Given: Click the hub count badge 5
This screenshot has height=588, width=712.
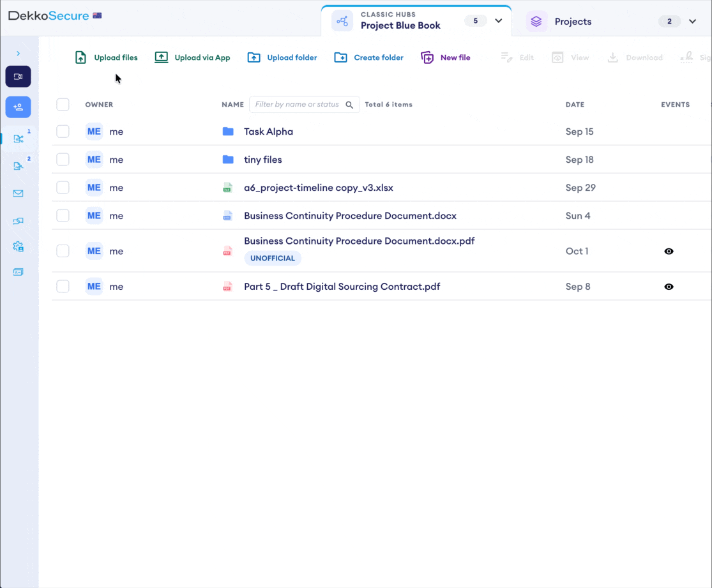Looking at the screenshot, I should [476, 21].
